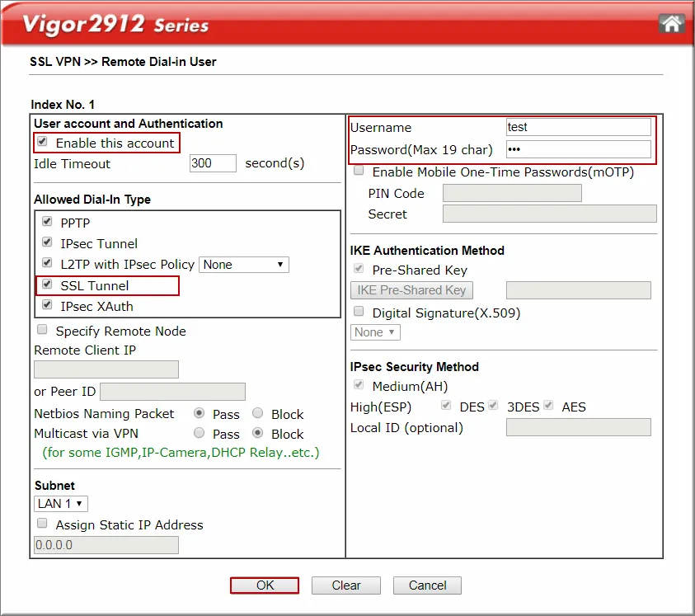Uncheck the 3DES encryption option
The width and height of the screenshot is (695, 616).
point(491,406)
